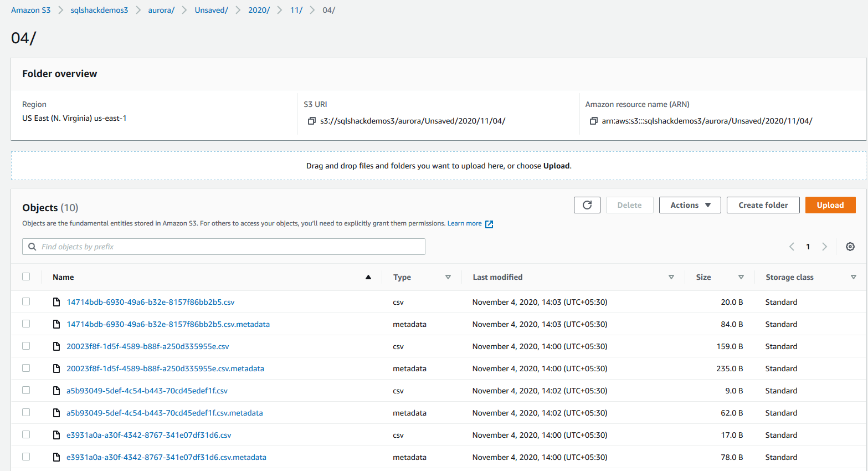868x471 pixels.
Task: Open the Actions dropdown menu
Action: pyautogui.click(x=690, y=205)
